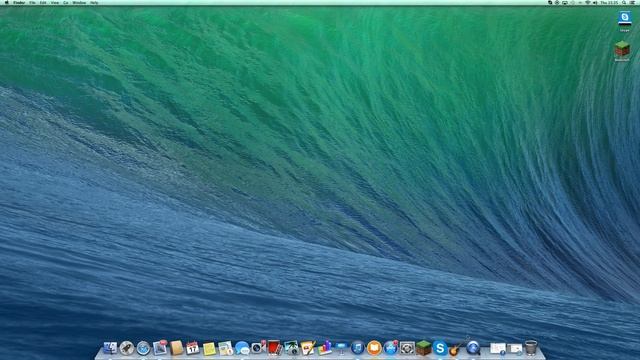Open the Trash in the Dock
Screen dimensions: 640x360
tap(531, 348)
